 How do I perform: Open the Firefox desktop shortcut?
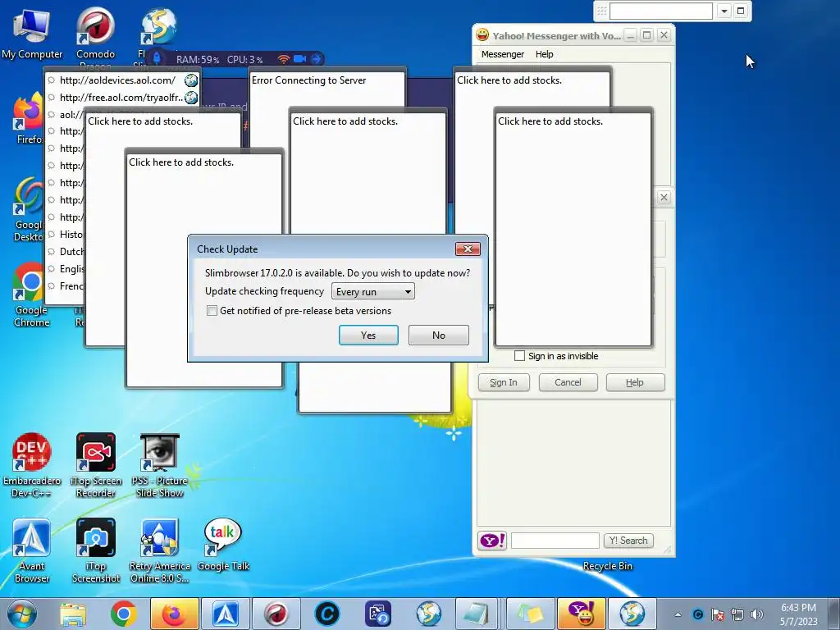pyautogui.click(x=28, y=118)
